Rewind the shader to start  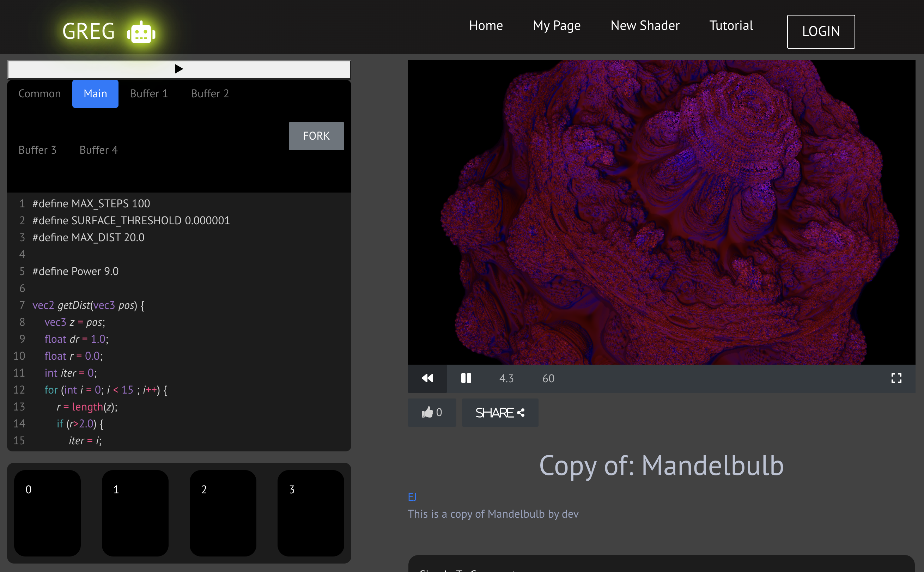click(x=427, y=378)
